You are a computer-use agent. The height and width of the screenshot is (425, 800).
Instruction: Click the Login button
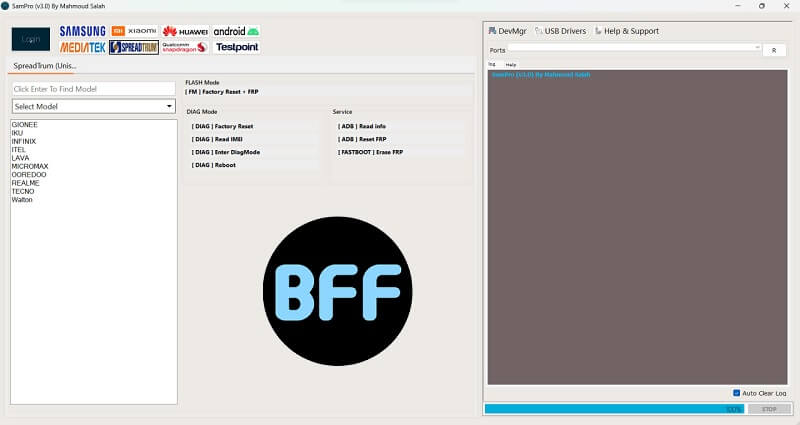click(31, 39)
